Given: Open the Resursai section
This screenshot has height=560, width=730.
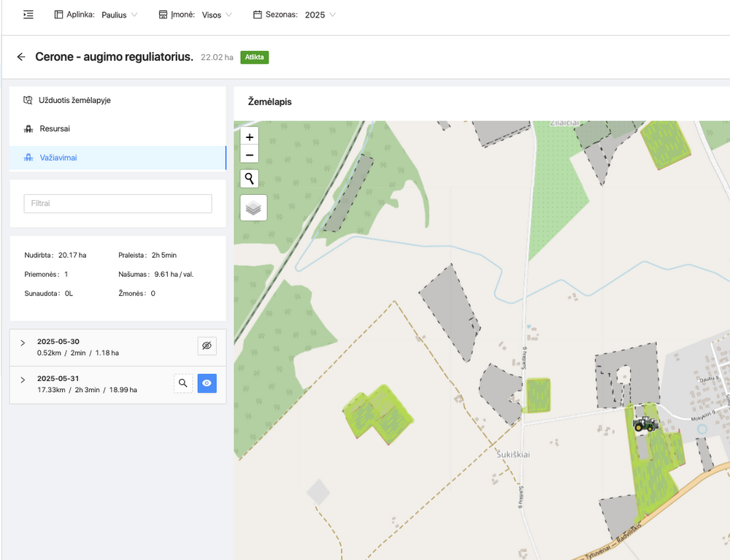Looking at the screenshot, I should 118,129.
